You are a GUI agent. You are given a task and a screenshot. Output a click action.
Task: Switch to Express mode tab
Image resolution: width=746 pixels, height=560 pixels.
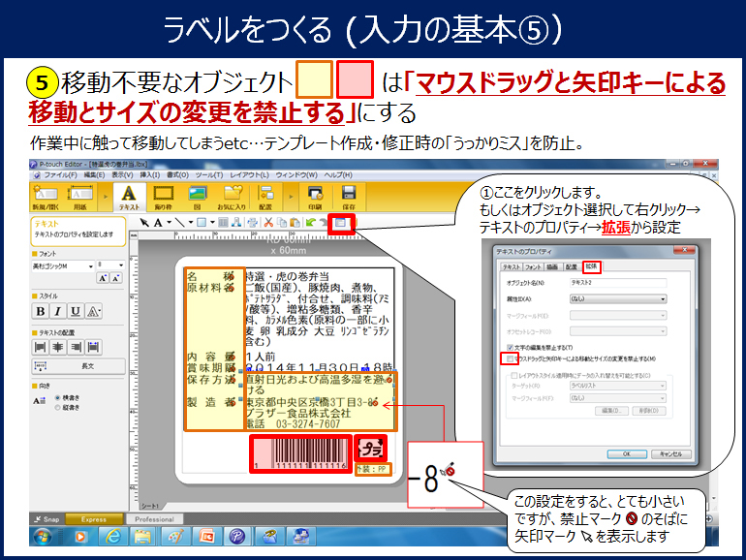(x=94, y=519)
